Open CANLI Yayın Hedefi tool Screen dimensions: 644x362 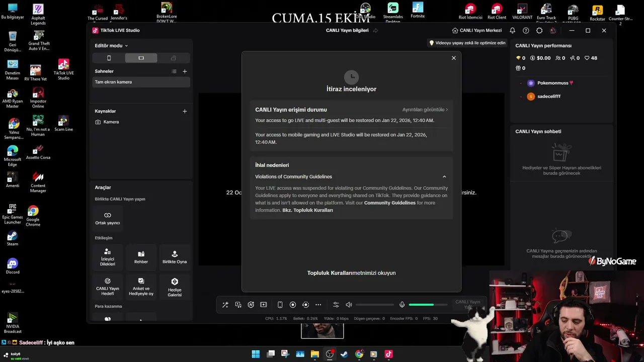coord(108,287)
